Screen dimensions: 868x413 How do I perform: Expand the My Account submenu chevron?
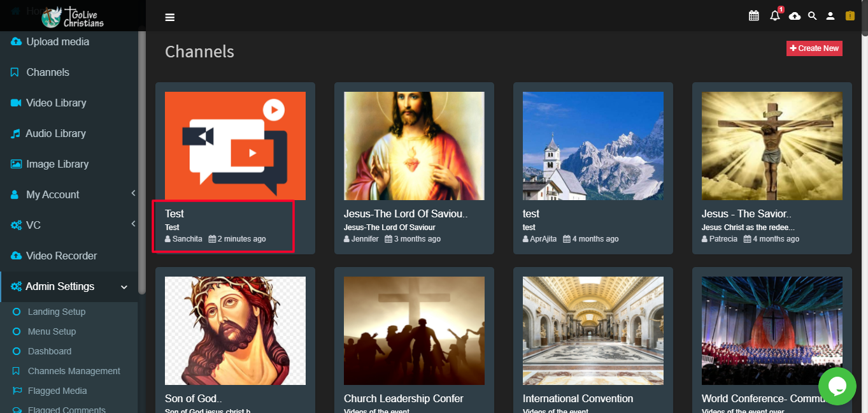pos(133,193)
